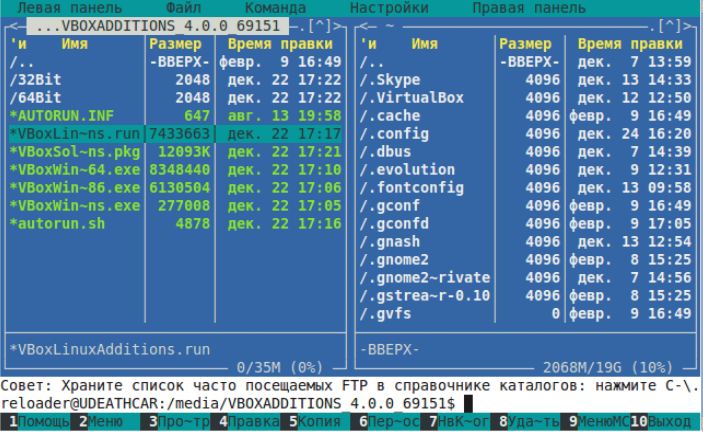Open the Левая панель menu
Viewport: 703px width, 432px height.
coord(69,8)
